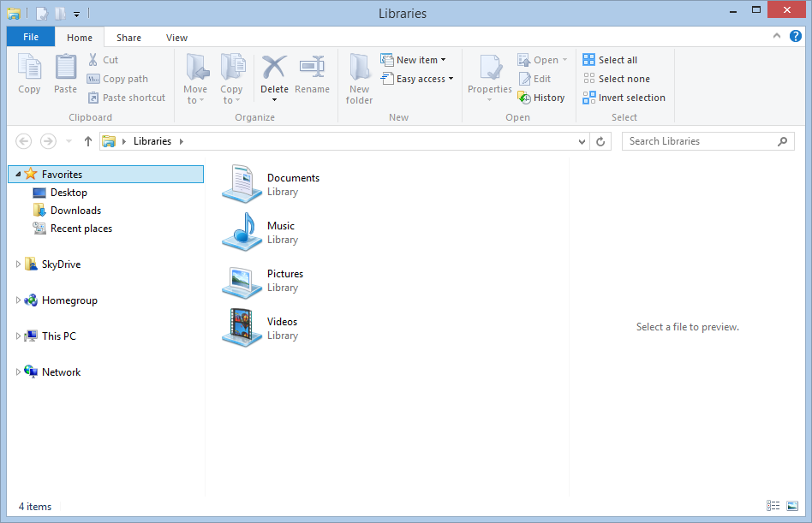Viewport: 812px width, 523px height.
Task: Click the Help question mark icon
Action: click(795, 37)
